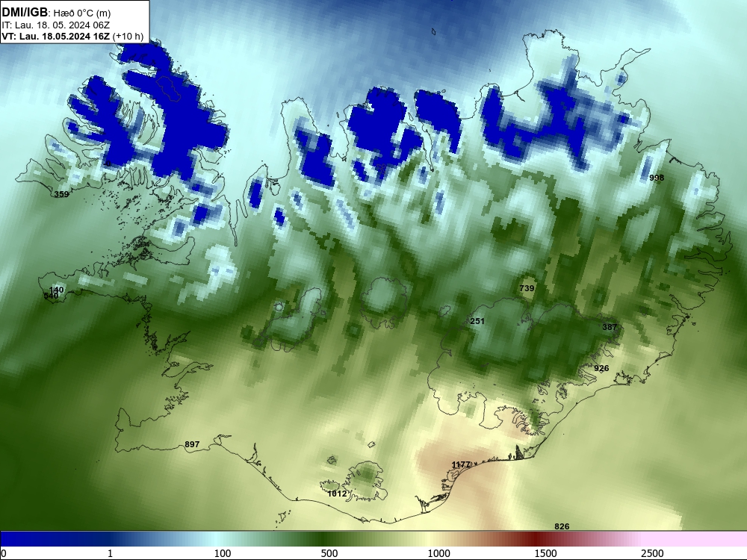The width and height of the screenshot is (747, 560).
Task: Select the 'VT: Lau. 18.05.2024 16Z' valid time line
Action: point(56,37)
